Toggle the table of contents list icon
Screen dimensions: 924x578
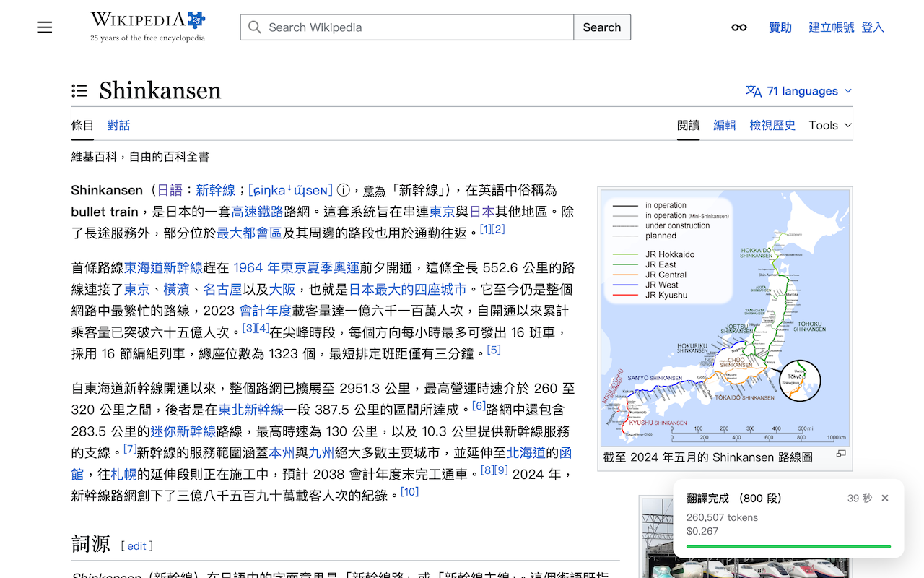[x=79, y=90]
